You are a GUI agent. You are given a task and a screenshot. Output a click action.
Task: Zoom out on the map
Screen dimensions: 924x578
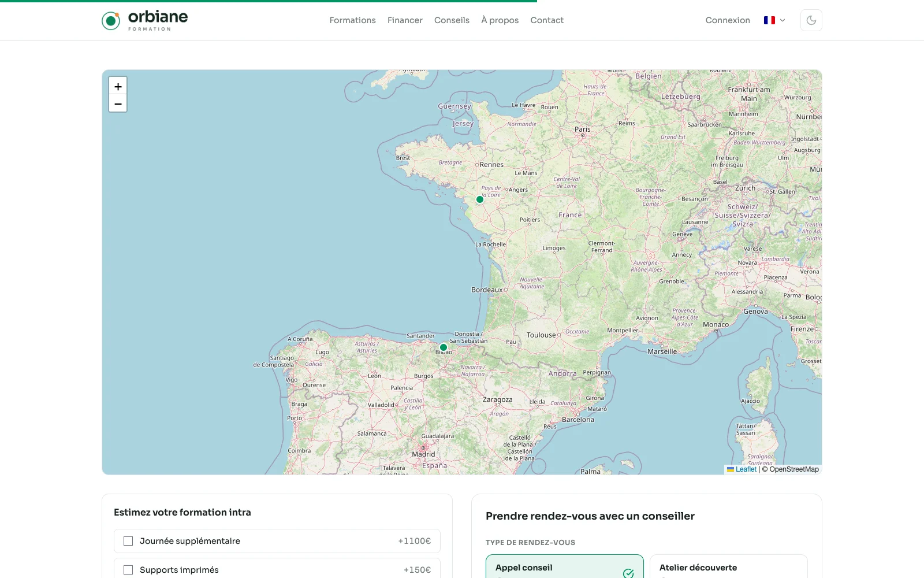click(x=118, y=103)
